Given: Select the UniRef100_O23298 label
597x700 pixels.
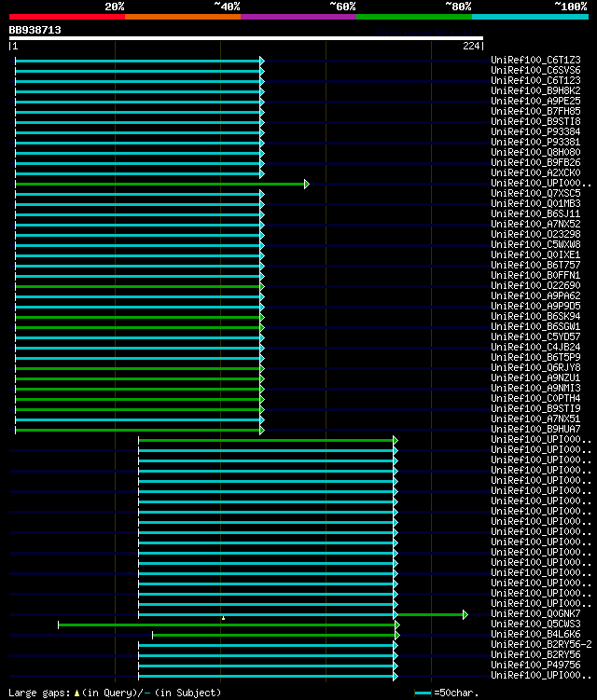Looking at the screenshot, I should pyautogui.click(x=535, y=234).
